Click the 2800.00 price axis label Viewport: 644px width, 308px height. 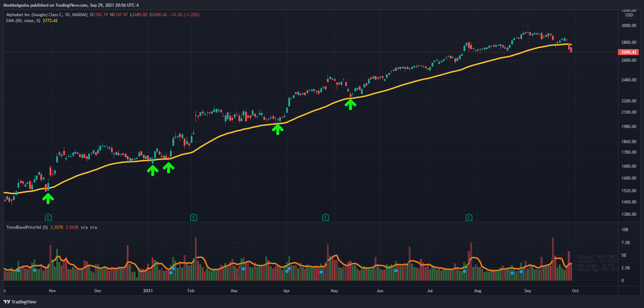pos(629,42)
